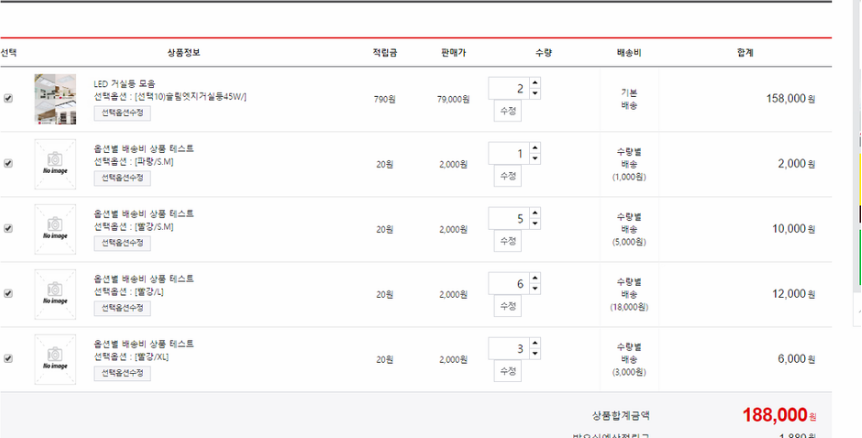862x438 pixels.
Task: Click the No image thumbnail for 파랑/S,M item
Action: tap(55, 163)
